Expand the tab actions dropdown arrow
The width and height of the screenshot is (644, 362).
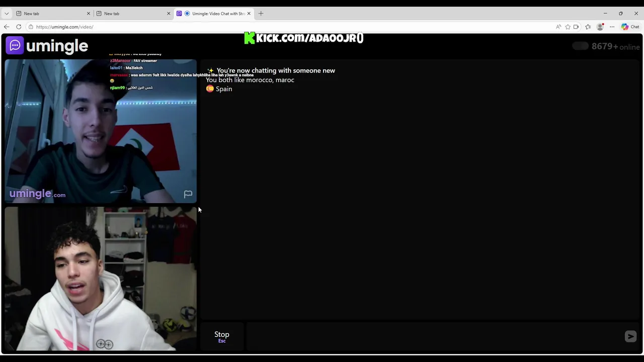(x=7, y=14)
